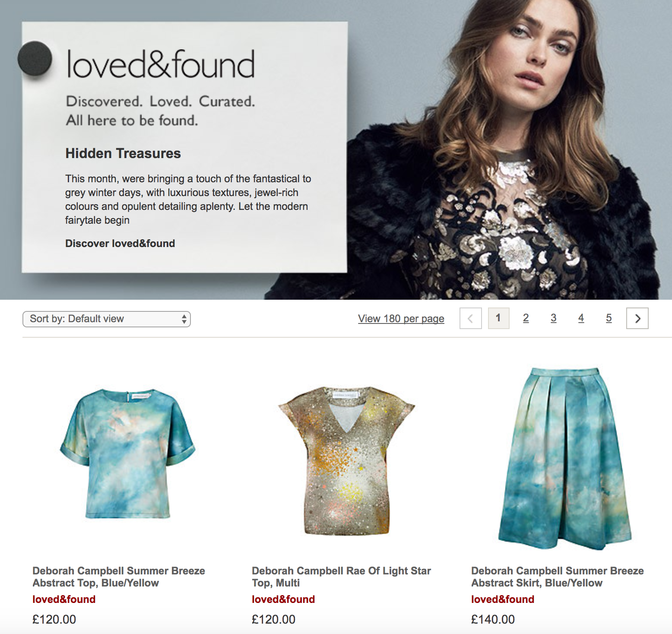This screenshot has width=672, height=634.
Task: Go to next page with right arrow
Action: 637,318
